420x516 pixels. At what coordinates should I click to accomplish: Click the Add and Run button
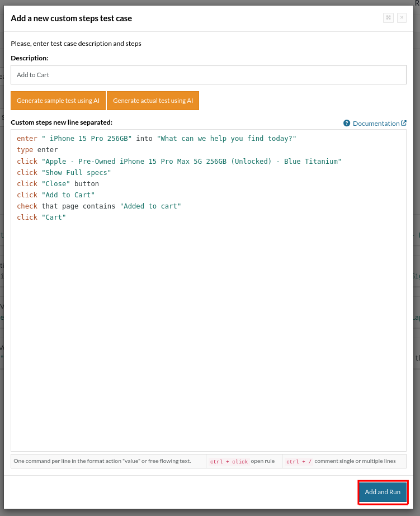[383, 492]
